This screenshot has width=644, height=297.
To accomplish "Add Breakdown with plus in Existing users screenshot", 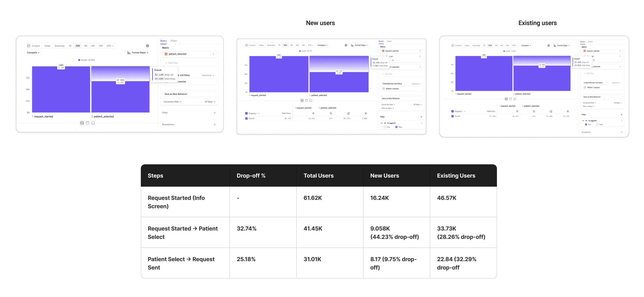I will (622, 132).
